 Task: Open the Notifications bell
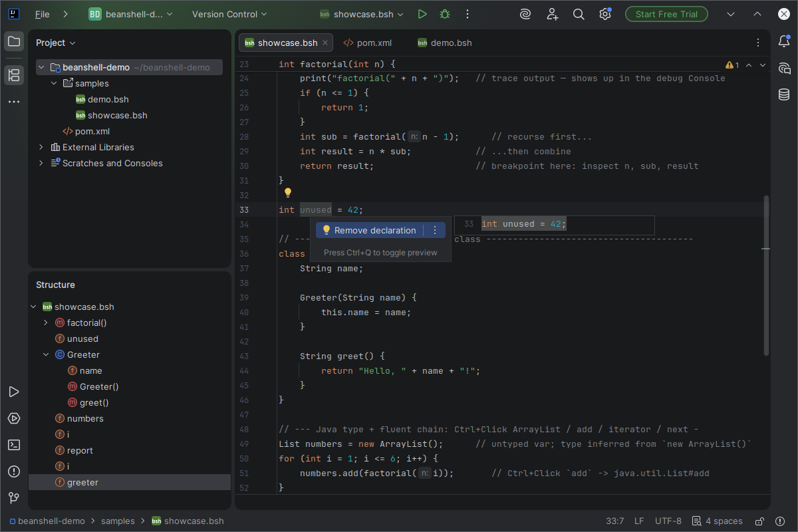click(784, 42)
